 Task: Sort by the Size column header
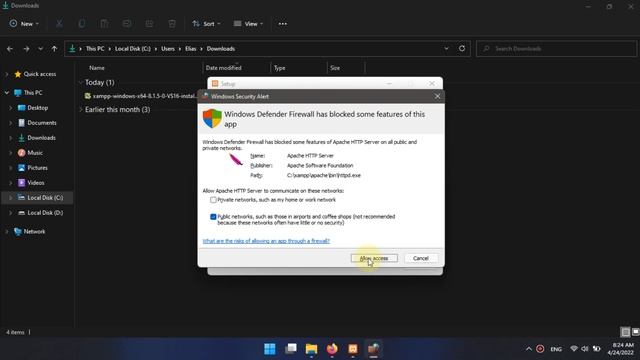point(335,68)
